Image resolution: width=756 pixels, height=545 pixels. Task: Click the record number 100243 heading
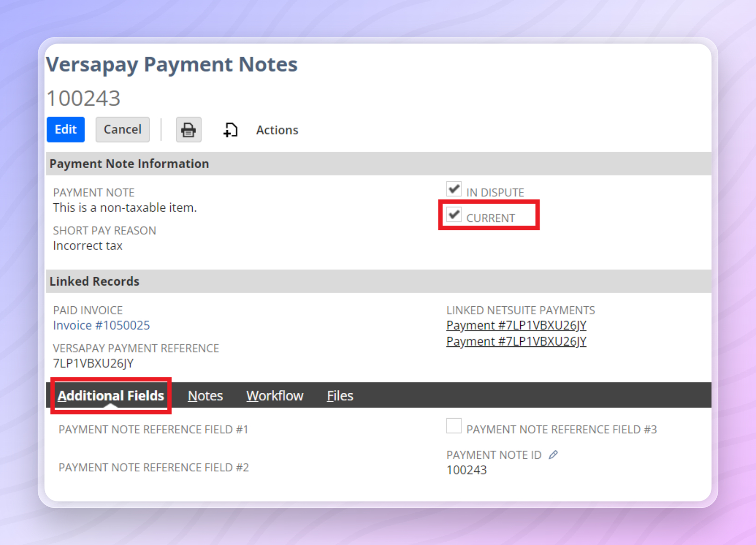pyautogui.click(x=84, y=98)
